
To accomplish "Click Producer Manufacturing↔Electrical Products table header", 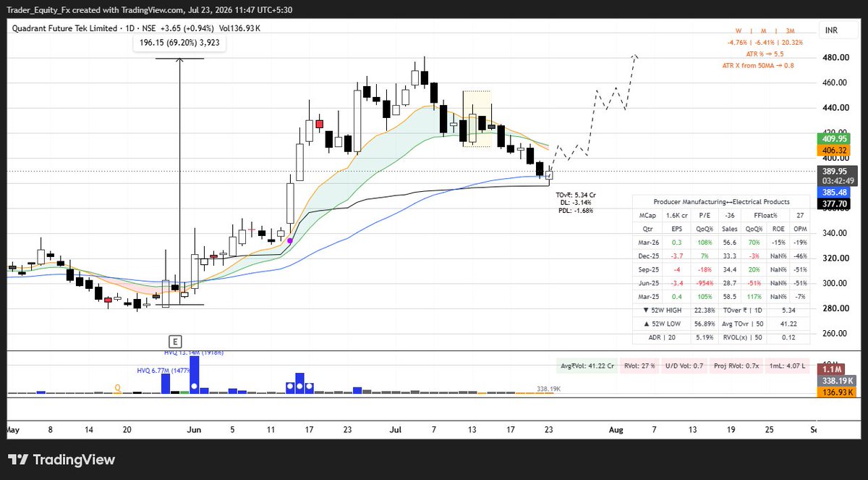I will point(721,202).
